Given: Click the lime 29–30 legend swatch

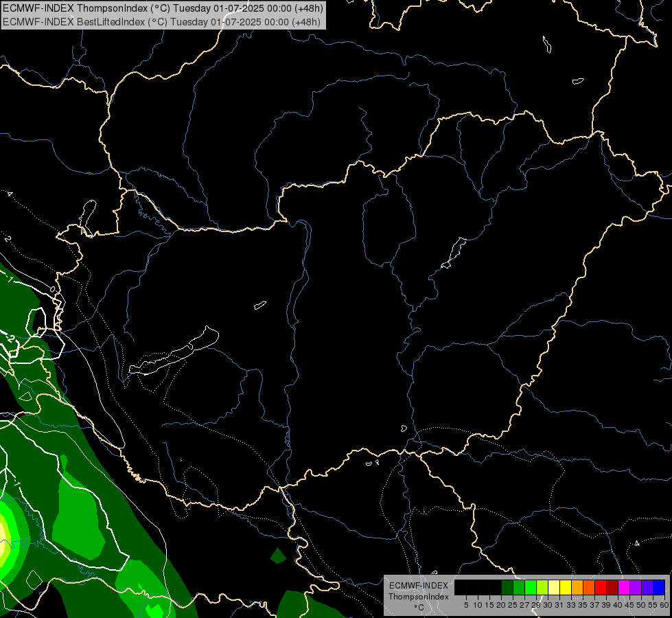Looking at the screenshot, I should point(542,587).
